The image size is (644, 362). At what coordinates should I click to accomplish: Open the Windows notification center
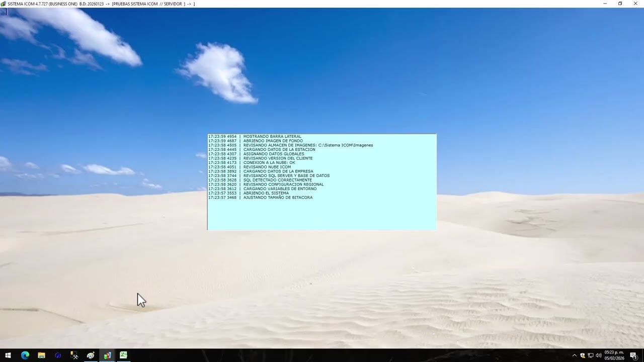click(633, 355)
